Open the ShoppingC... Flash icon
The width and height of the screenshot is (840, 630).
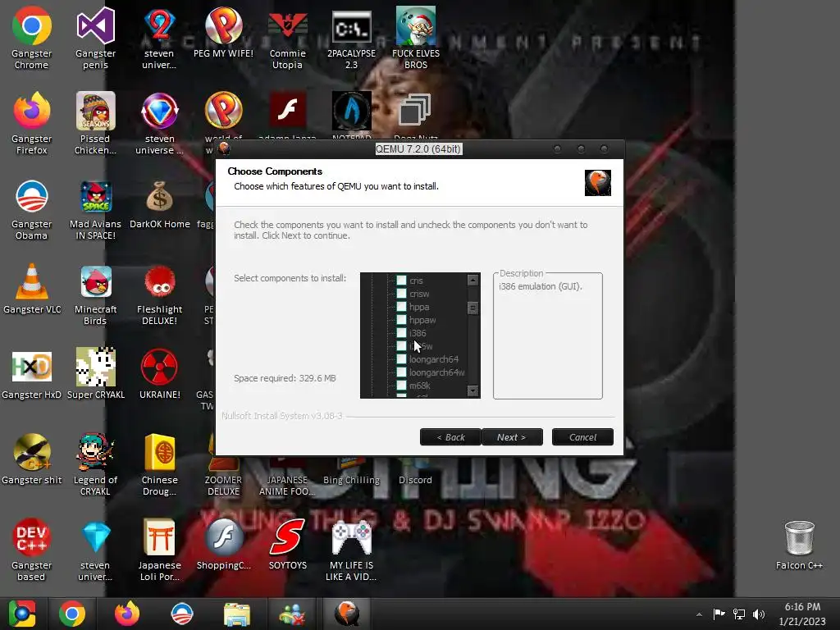pyautogui.click(x=223, y=545)
